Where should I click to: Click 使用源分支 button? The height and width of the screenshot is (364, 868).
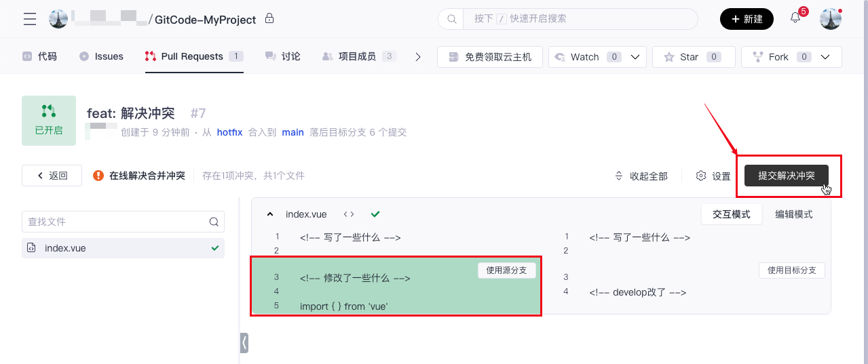[506, 270]
